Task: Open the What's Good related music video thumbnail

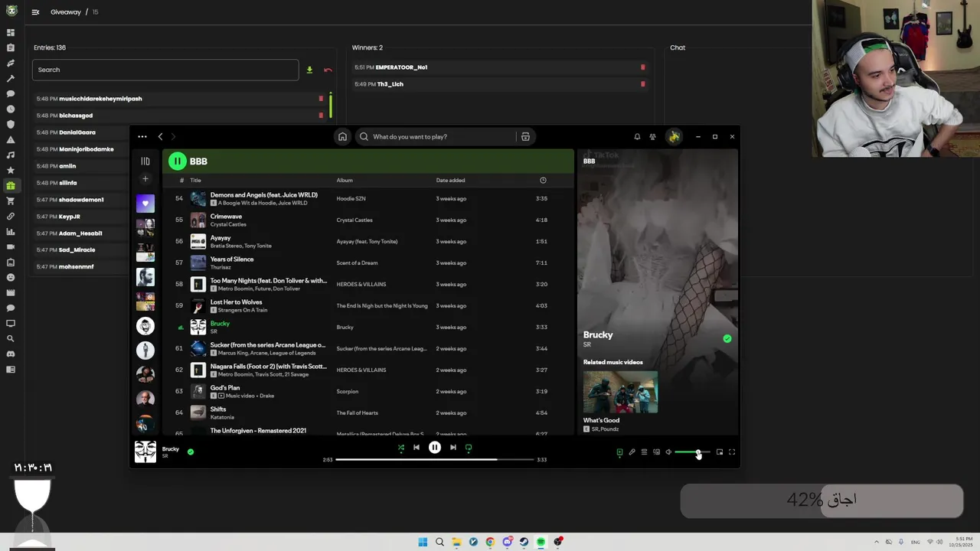Action: [620, 393]
